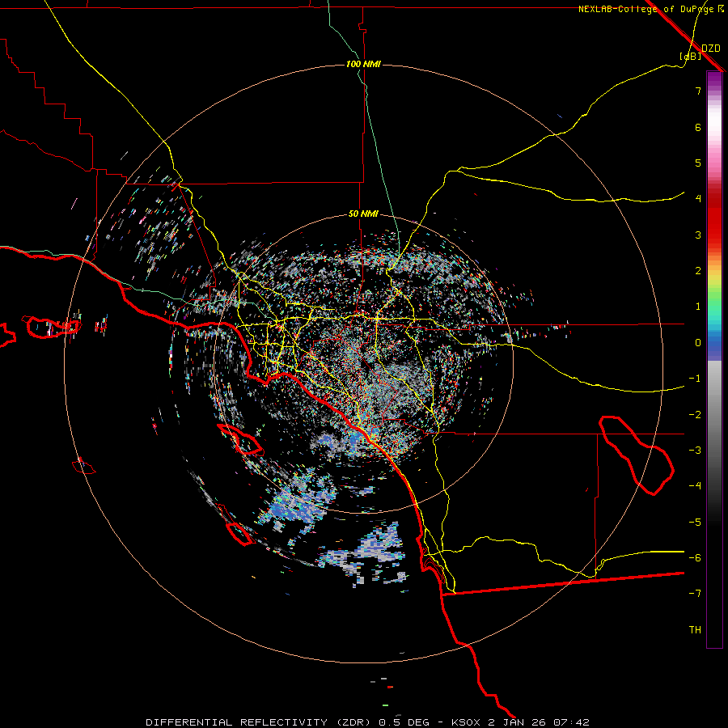Image resolution: width=728 pixels, height=728 pixels.
Task: Click the -5 value on the color scale
Action: click(695, 523)
